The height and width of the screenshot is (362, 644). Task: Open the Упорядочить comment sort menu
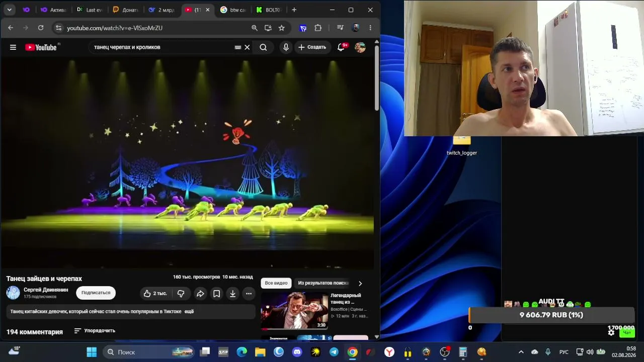tap(95, 331)
